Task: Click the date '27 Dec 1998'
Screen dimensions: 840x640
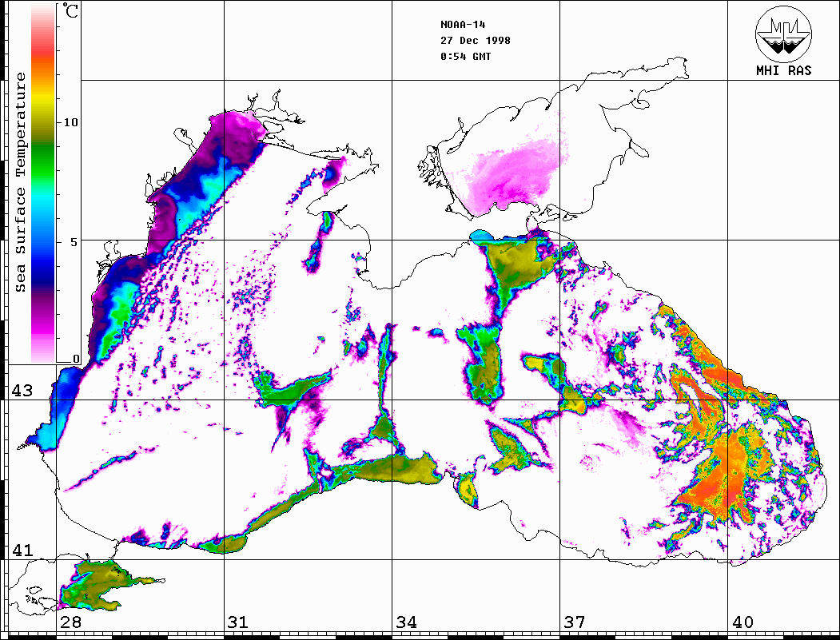Action: (476, 41)
